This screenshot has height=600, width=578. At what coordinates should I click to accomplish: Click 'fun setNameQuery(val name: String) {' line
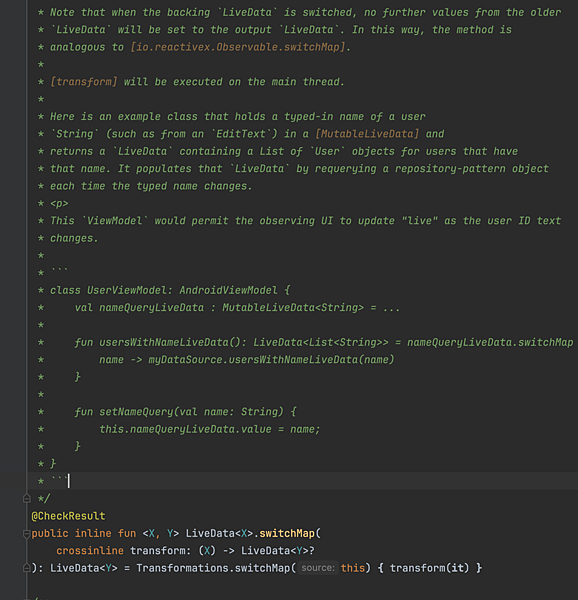186,412
